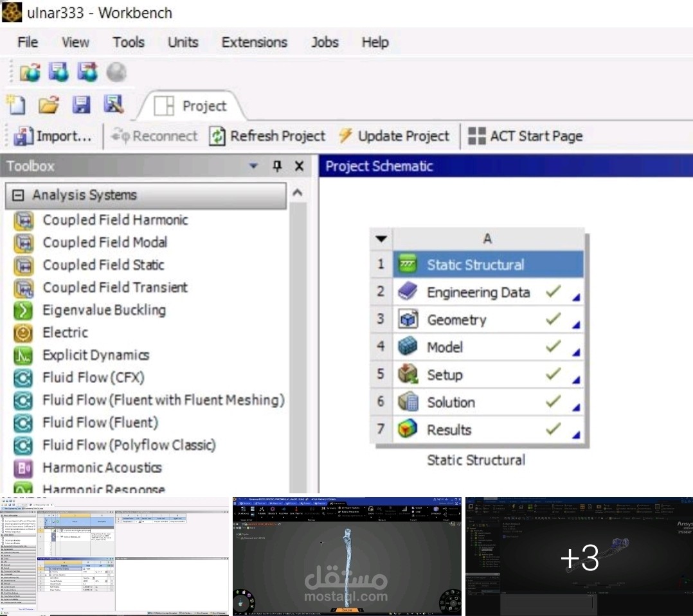Open the ACT Start Page
The image size is (693, 616).
(525, 136)
